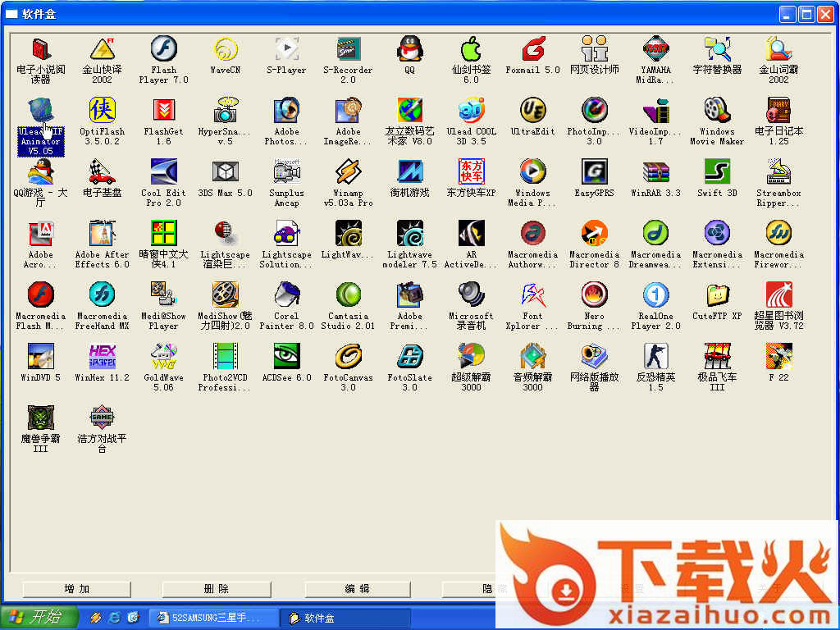
Task: Launch Macromedia Dreamweaver icon
Action: (655, 234)
